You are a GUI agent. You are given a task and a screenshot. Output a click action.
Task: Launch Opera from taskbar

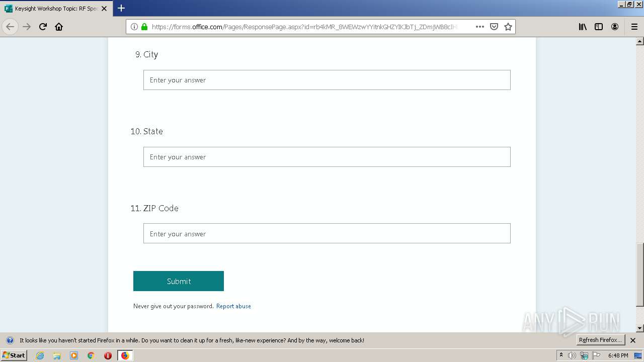click(108, 355)
